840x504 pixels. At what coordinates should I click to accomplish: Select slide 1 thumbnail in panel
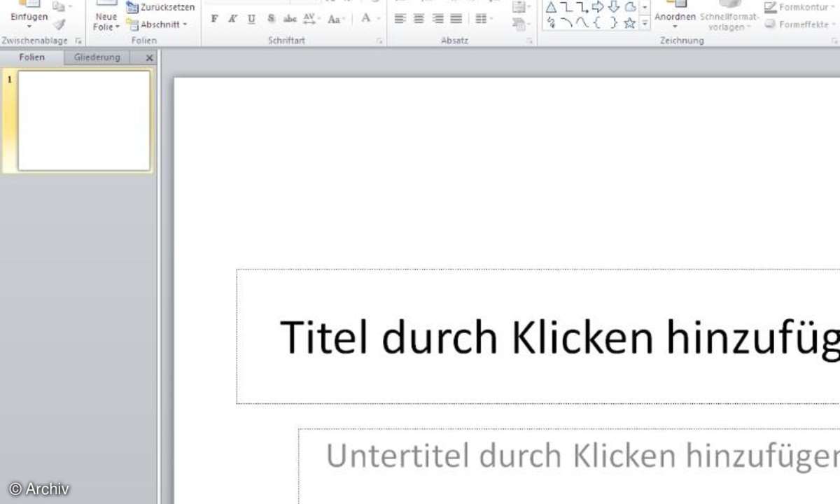(x=83, y=120)
